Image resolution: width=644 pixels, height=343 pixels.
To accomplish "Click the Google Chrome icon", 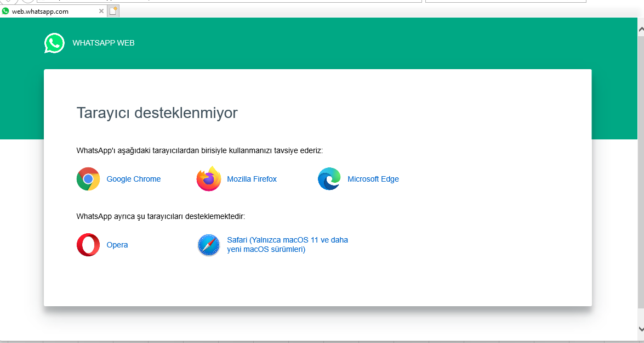I will (88, 179).
